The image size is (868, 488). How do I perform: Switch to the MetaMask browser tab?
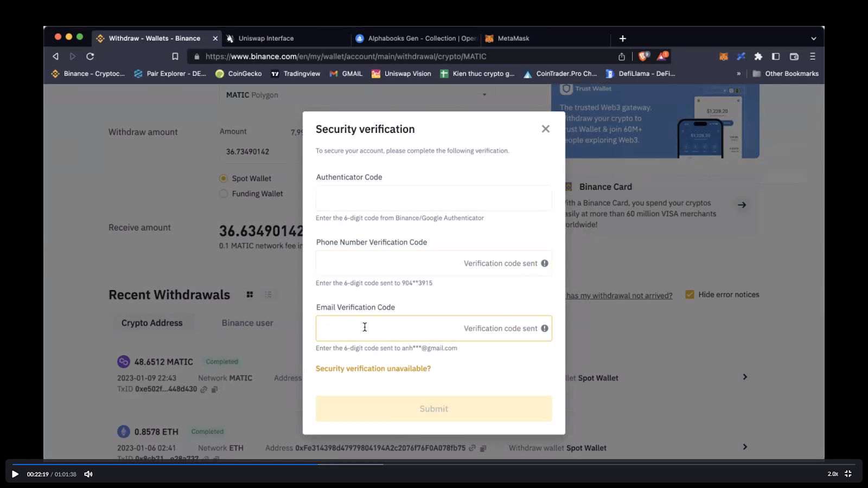point(513,38)
